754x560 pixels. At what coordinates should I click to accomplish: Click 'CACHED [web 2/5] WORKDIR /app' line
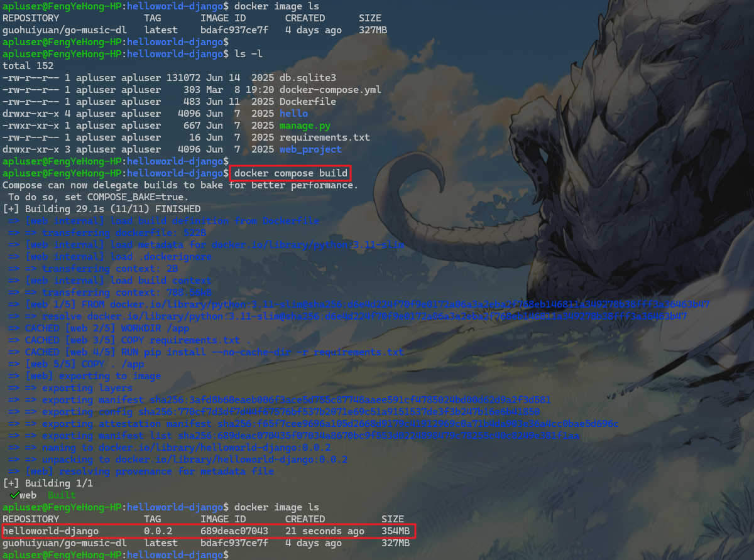[x=99, y=328]
